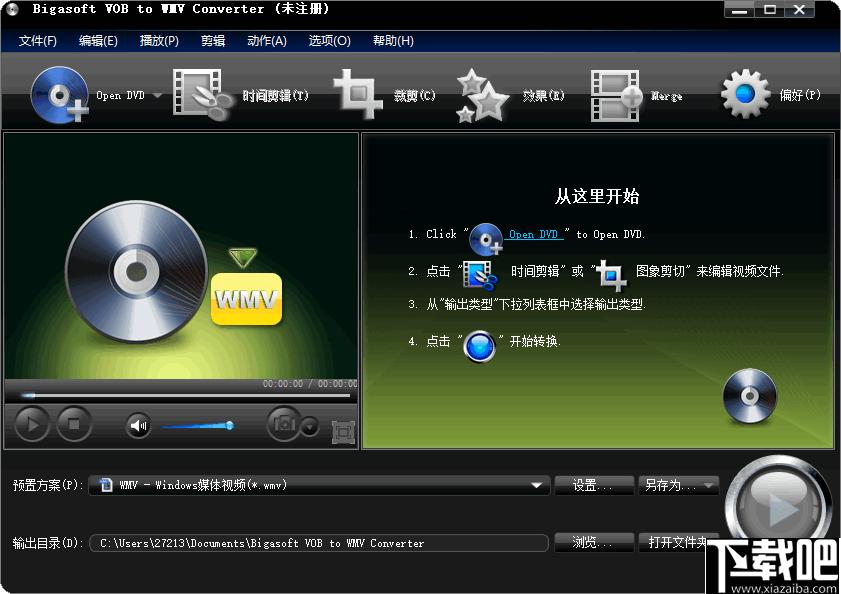Click the playback progress seek bar
Screen dimensions: 841x594
[x=185, y=396]
